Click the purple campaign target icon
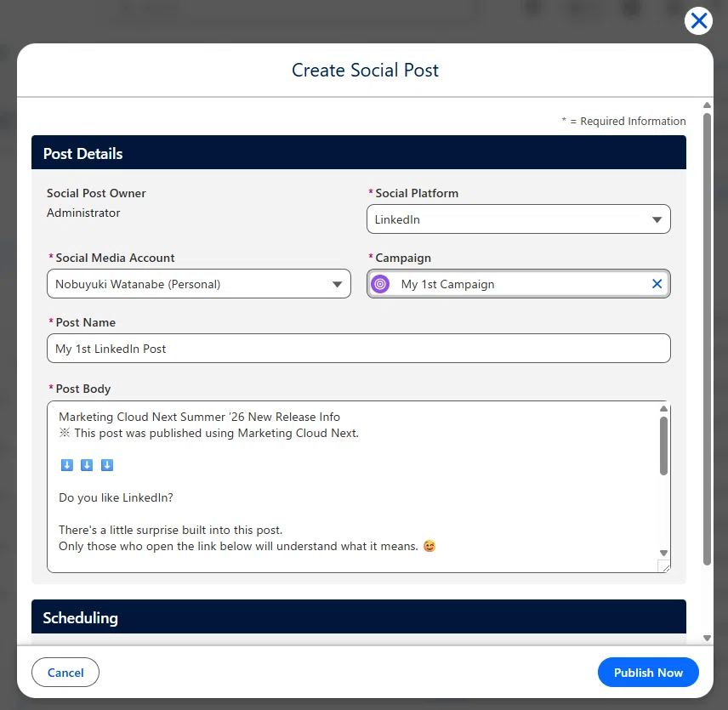The image size is (728, 710). tap(380, 283)
